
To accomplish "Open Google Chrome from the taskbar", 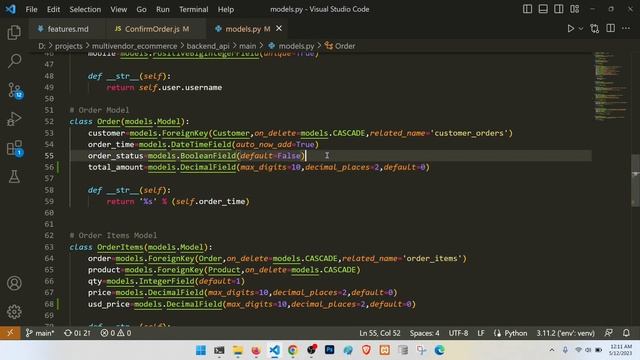I will point(293,350).
